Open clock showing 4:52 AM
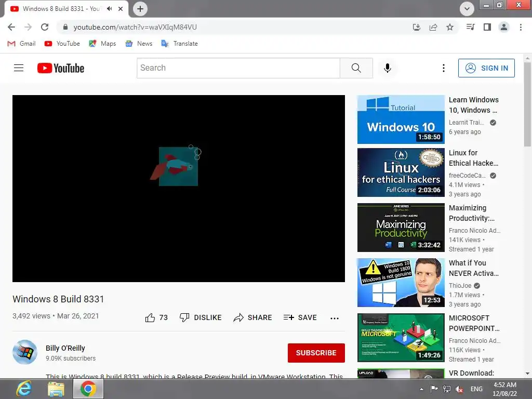 505,389
